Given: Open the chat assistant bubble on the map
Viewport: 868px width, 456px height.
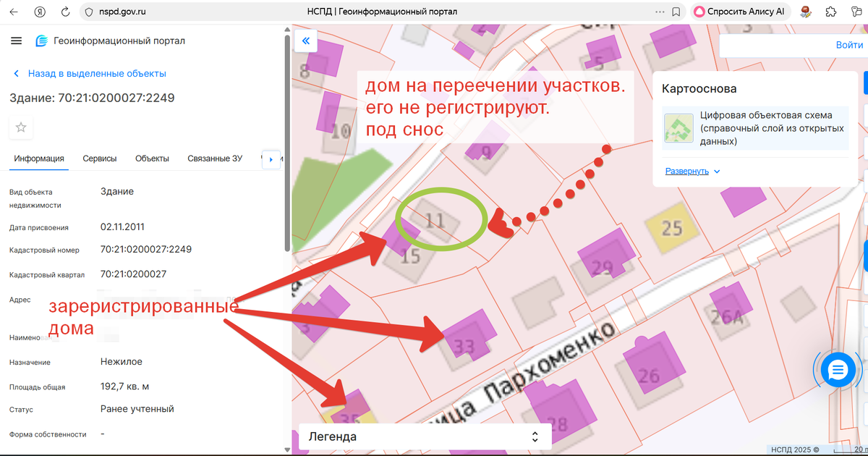Looking at the screenshot, I should pos(837,370).
